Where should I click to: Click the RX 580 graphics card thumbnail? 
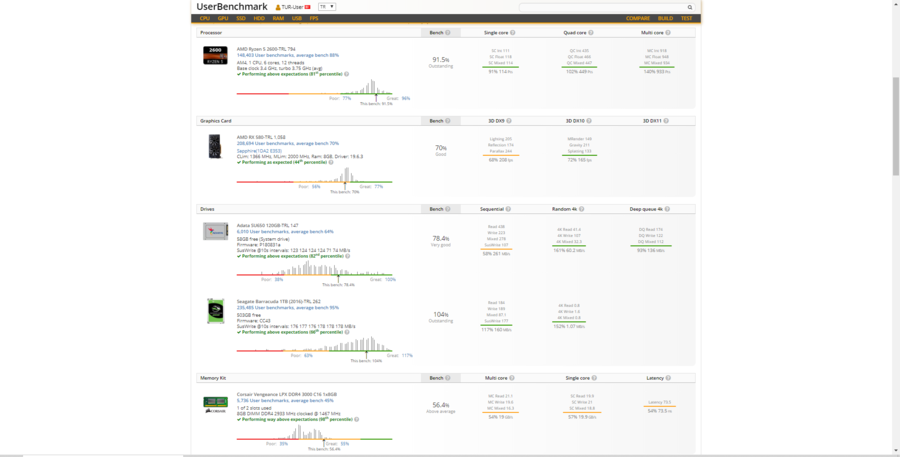[x=215, y=146]
